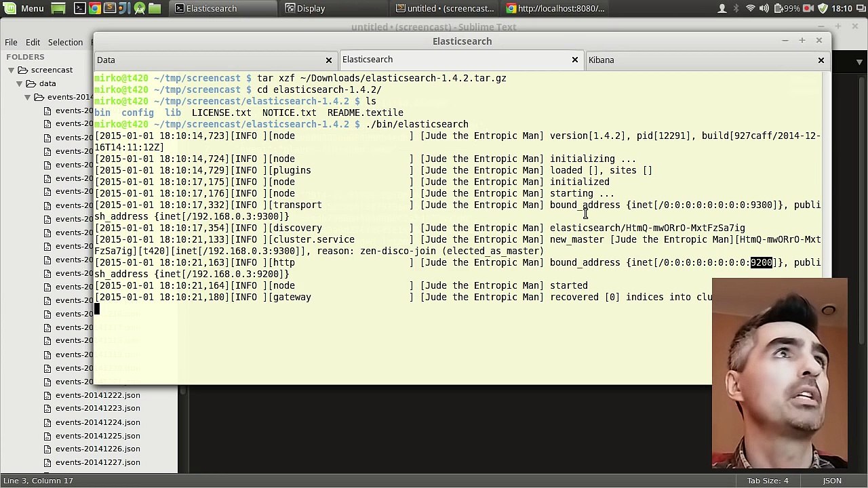Select the screencast folder in sidebar

click(x=52, y=70)
